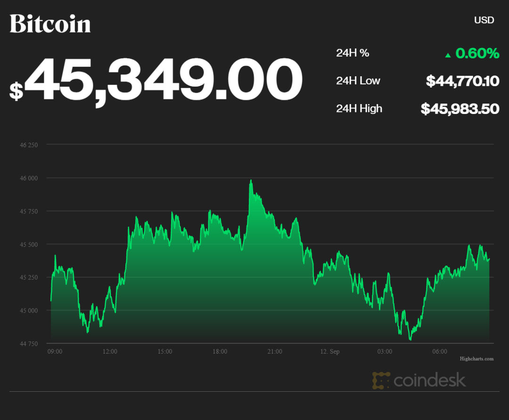The width and height of the screenshot is (509, 420).
Task: Click the coindesk wordmark text
Action: pyautogui.click(x=429, y=380)
